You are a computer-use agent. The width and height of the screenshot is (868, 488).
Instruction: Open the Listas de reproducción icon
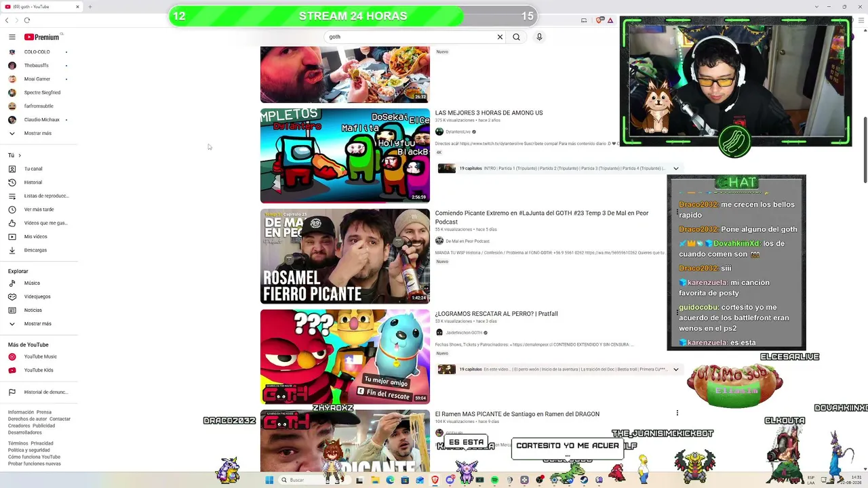pos(12,196)
